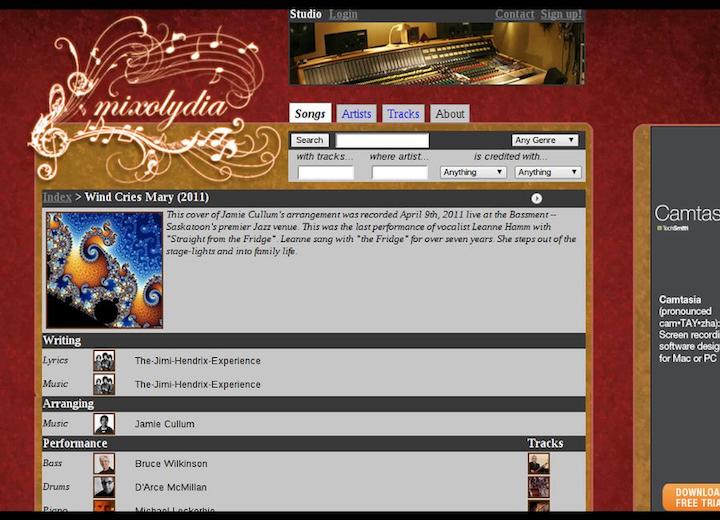Click the Camtasia ad Download Free Trial button
This screenshot has width=720, height=520.
point(691,497)
